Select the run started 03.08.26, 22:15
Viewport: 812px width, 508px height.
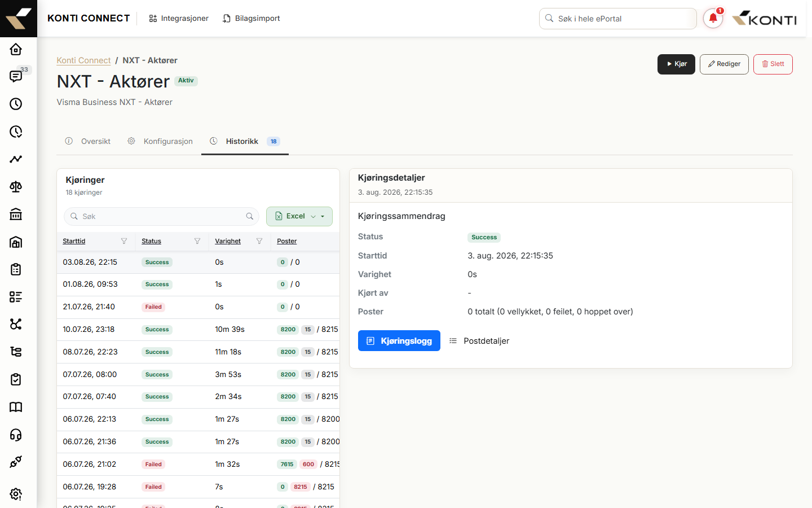point(198,262)
